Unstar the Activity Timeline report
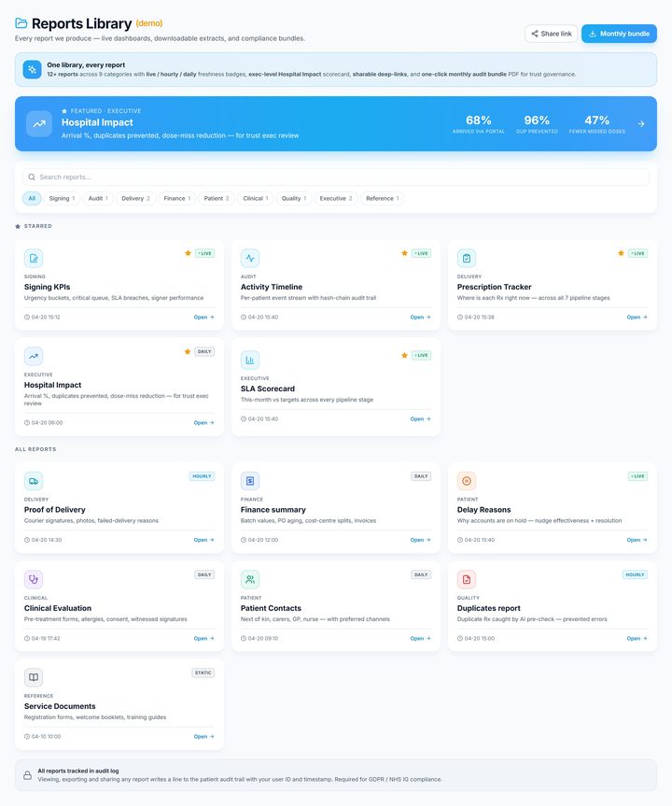The height and width of the screenshot is (806, 672). 404,253
